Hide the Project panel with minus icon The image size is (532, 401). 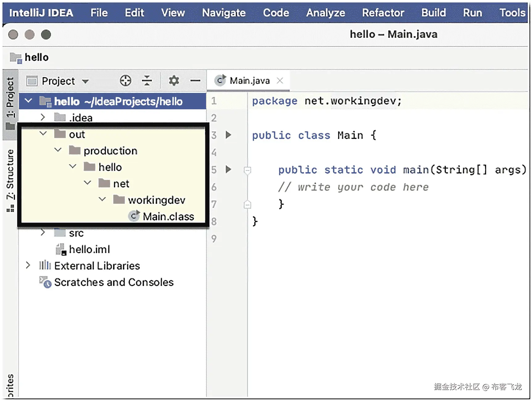[196, 81]
